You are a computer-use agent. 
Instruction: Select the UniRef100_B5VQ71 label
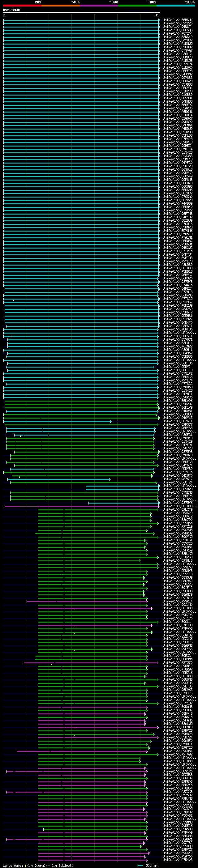click(x=177, y=339)
